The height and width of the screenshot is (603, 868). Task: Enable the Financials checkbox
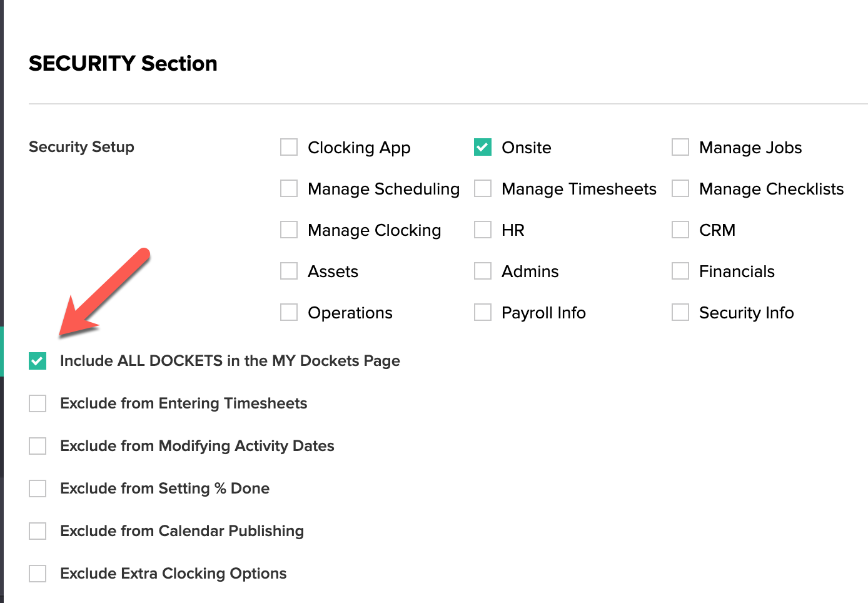coord(680,271)
